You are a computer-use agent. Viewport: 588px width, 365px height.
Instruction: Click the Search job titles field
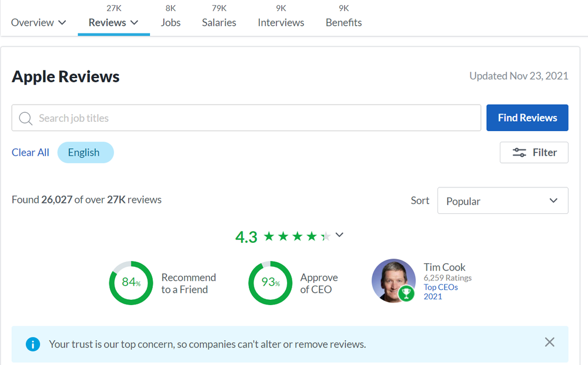coord(246,118)
